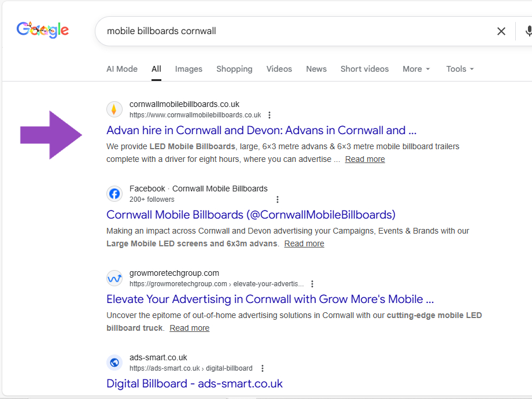Click the ads-smart.co.uk globe favicon
This screenshot has width=532, height=399.
coord(114,363)
